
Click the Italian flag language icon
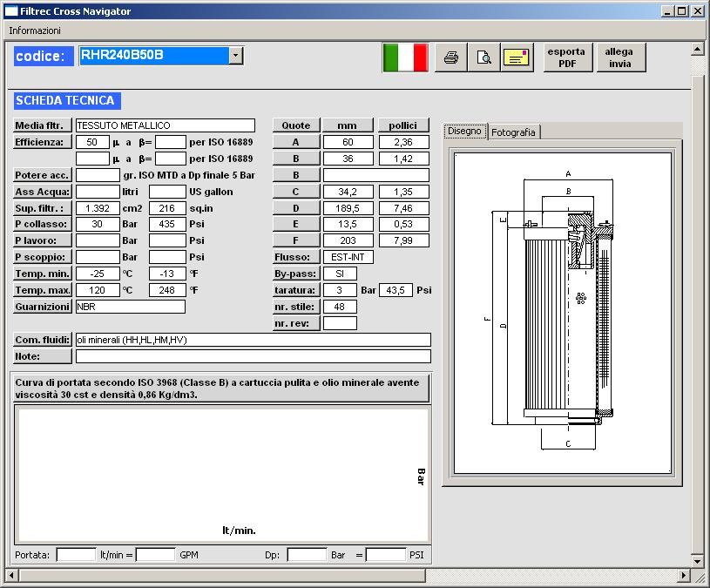(405, 57)
